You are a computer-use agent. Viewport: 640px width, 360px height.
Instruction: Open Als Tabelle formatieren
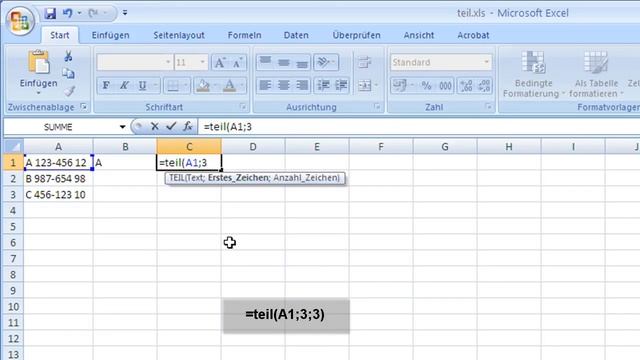point(596,74)
